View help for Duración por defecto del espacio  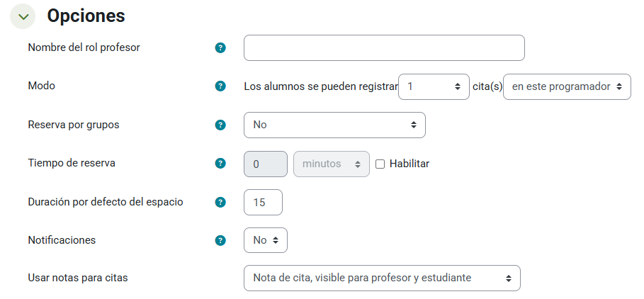click(x=220, y=202)
